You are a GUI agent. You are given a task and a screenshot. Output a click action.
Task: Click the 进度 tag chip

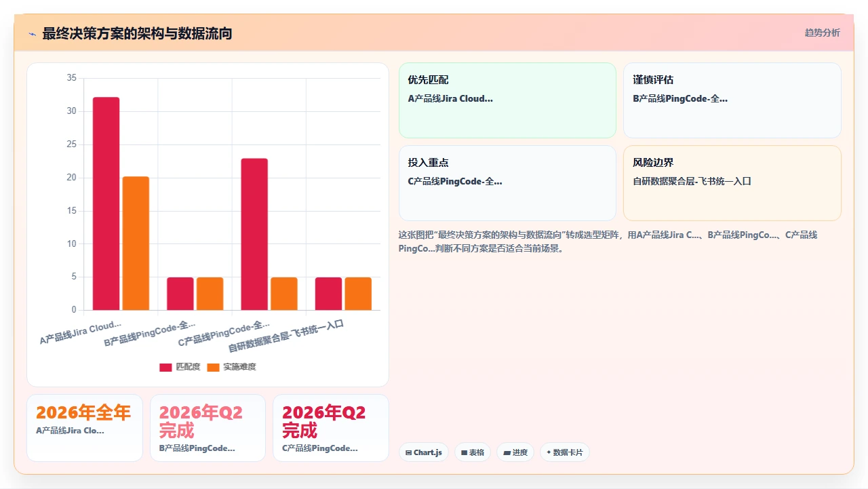pos(515,452)
